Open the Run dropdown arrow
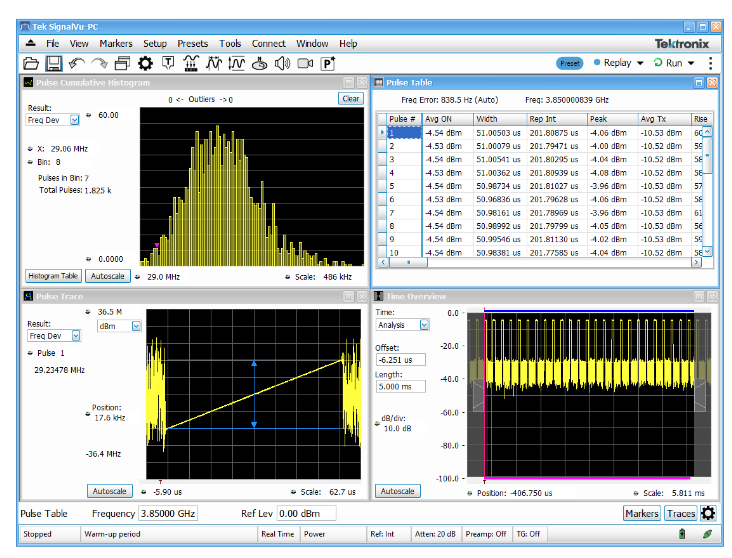 [691, 63]
